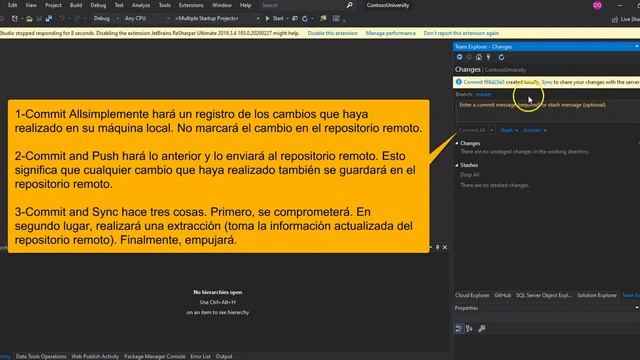Click the Live Share icon
This screenshot has width=640, height=360.
point(615,19)
